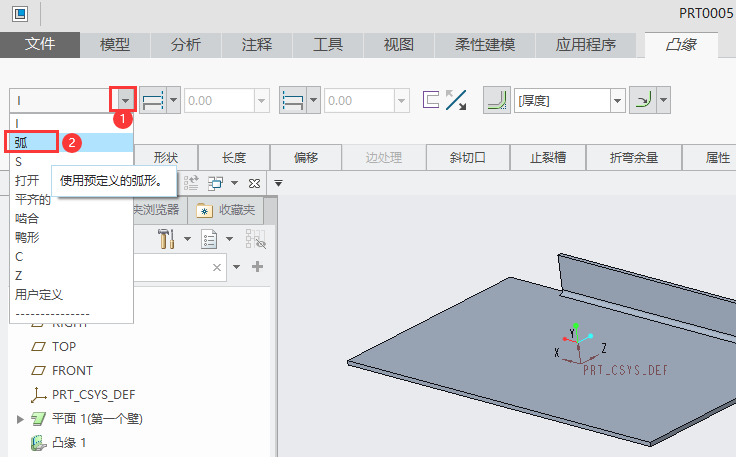Click the plus icon beside the search field
This screenshot has width=736, height=457.
coord(257,267)
